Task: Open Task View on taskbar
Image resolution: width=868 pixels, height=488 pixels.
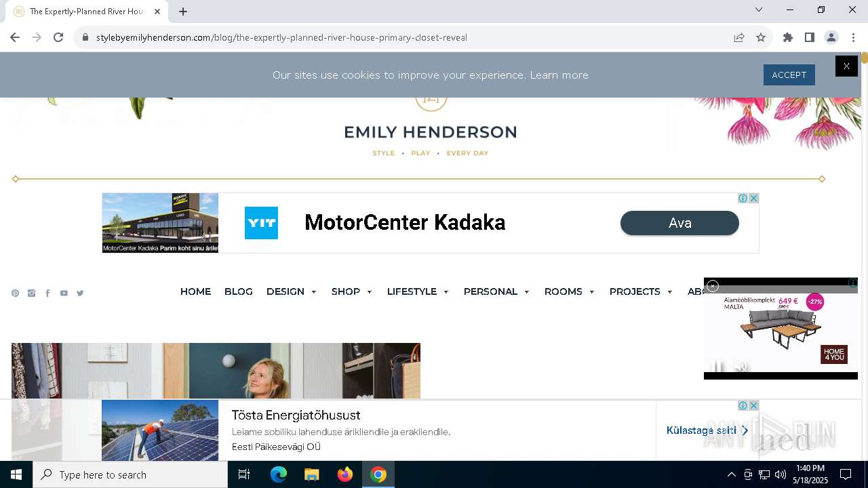Action: pos(244,474)
